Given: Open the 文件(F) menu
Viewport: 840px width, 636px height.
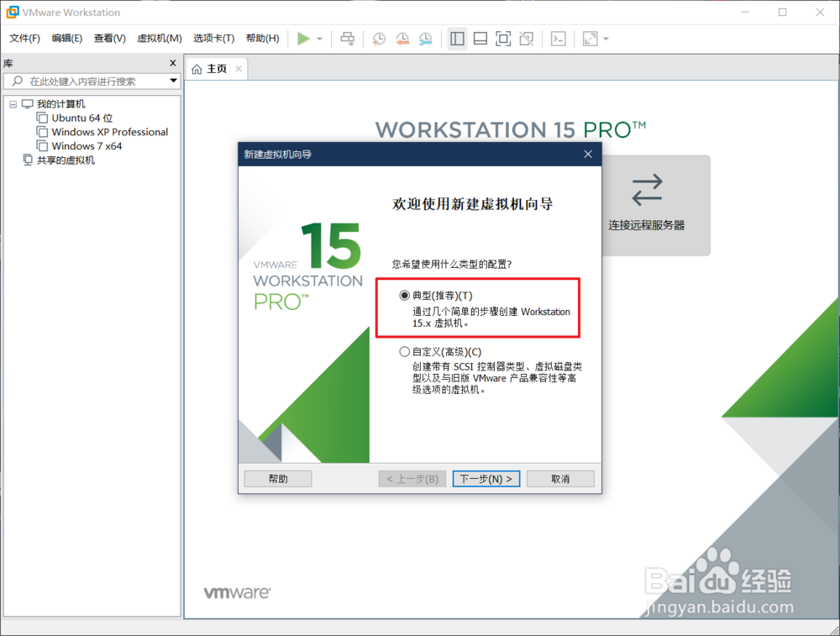Looking at the screenshot, I should coord(24,38).
